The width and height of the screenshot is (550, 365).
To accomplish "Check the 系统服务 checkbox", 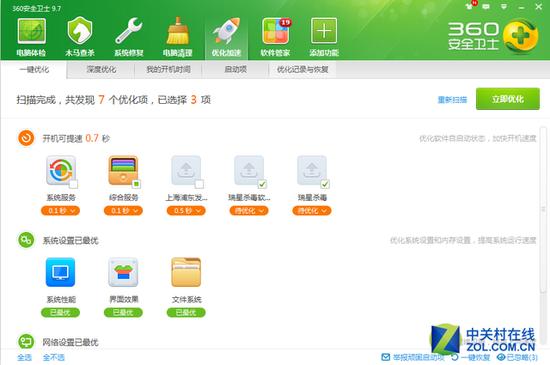I will point(74,184).
